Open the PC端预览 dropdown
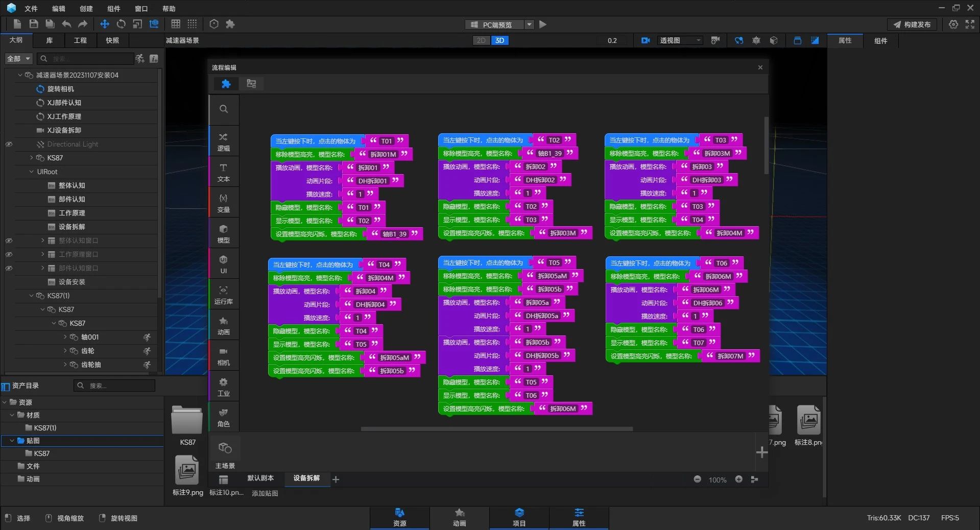The image size is (980, 530). (x=530, y=25)
